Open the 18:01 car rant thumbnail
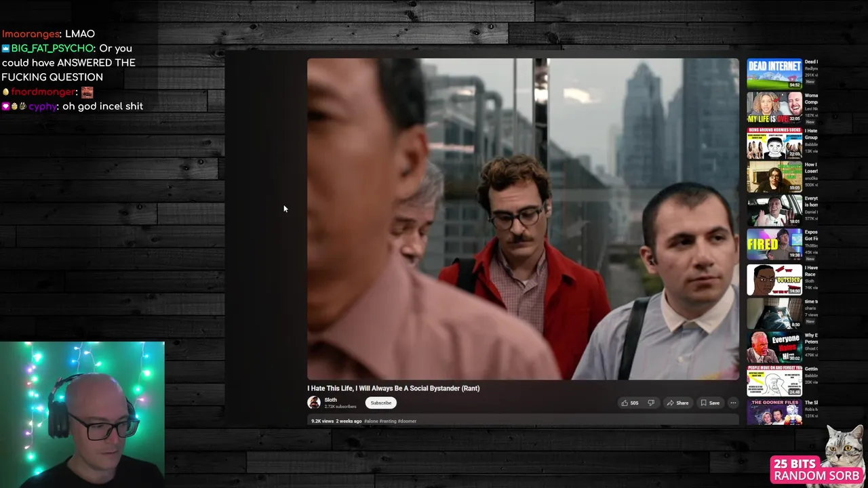 pos(774,211)
